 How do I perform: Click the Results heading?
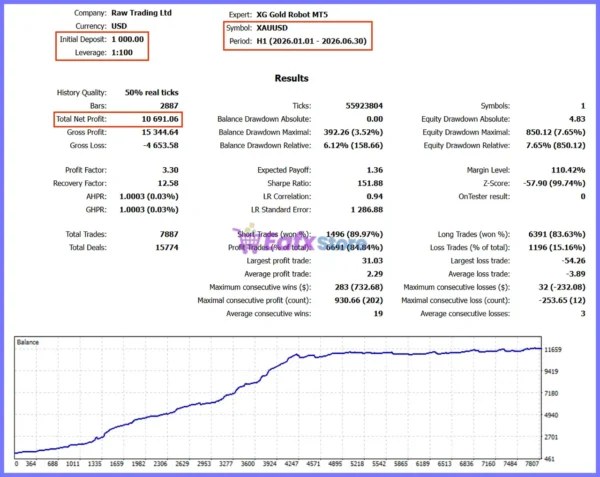292,78
